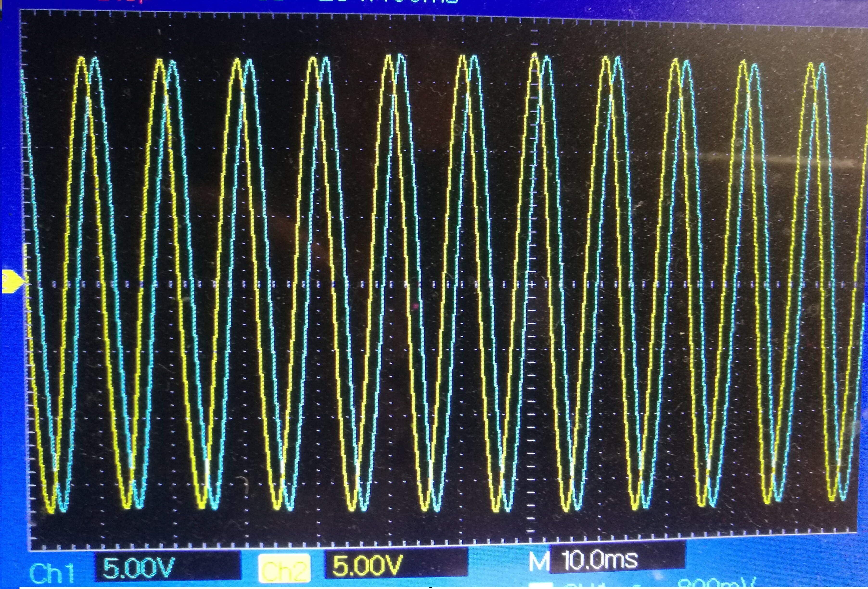Select the Ch1 channel label
Screen dimensions: 868x589
click(52, 573)
